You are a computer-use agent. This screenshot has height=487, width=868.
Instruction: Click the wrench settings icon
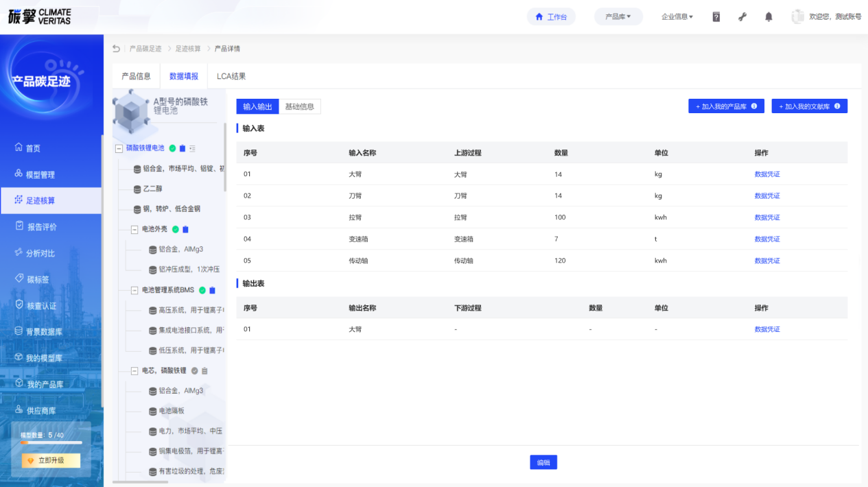tap(742, 17)
